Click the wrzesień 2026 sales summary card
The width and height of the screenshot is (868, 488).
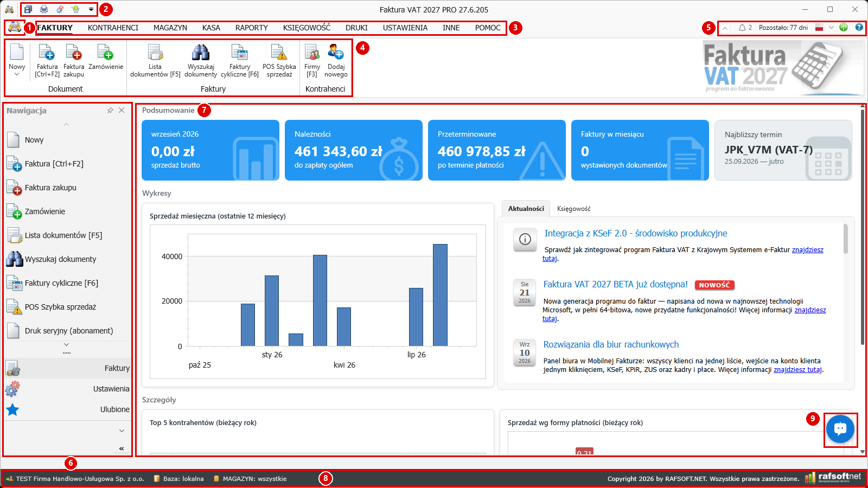click(210, 150)
